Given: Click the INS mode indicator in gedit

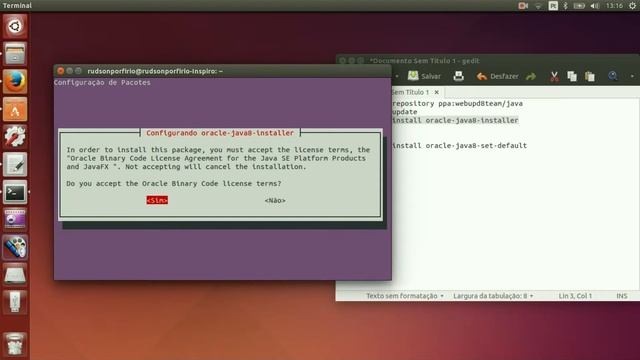Looking at the screenshot, I should click(622, 296).
